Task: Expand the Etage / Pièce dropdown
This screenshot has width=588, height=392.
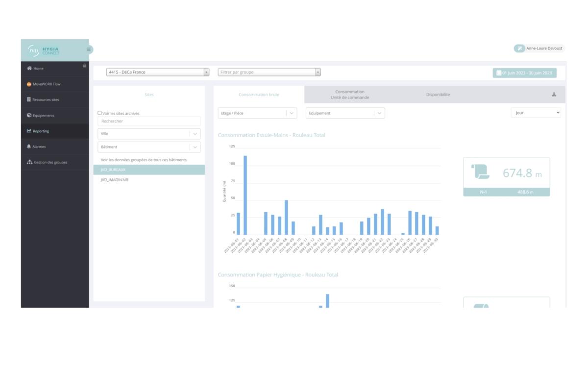Action: pyautogui.click(x=257, y=113)
